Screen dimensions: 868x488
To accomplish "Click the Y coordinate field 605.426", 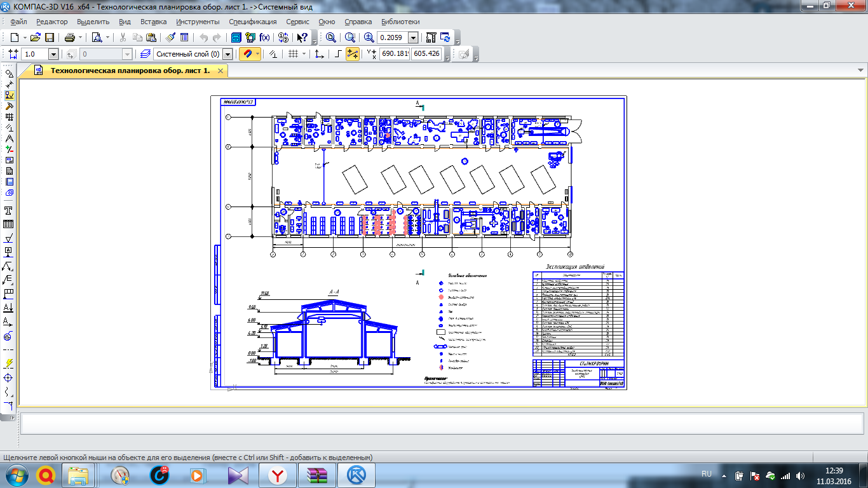I will pos(427,54).
